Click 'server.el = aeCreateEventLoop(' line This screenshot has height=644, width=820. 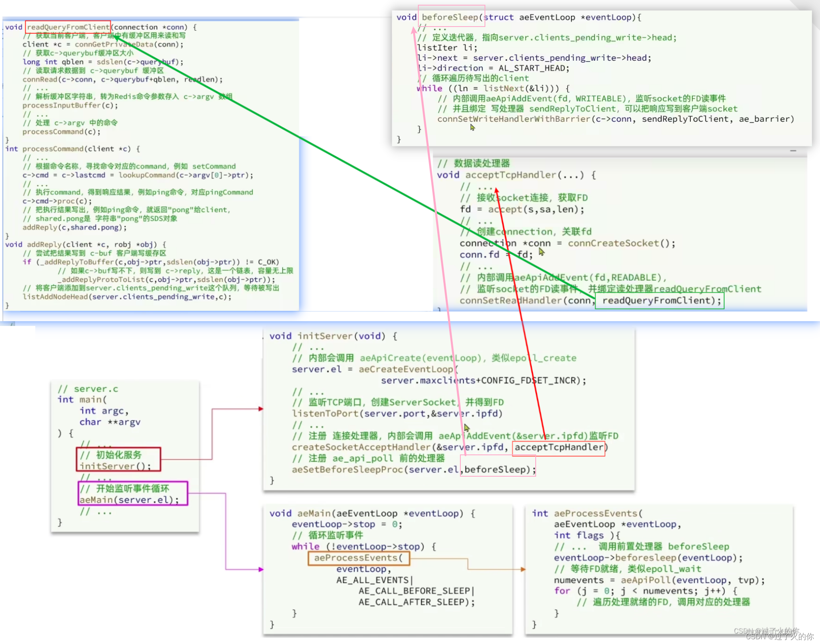tap(375, 369)
